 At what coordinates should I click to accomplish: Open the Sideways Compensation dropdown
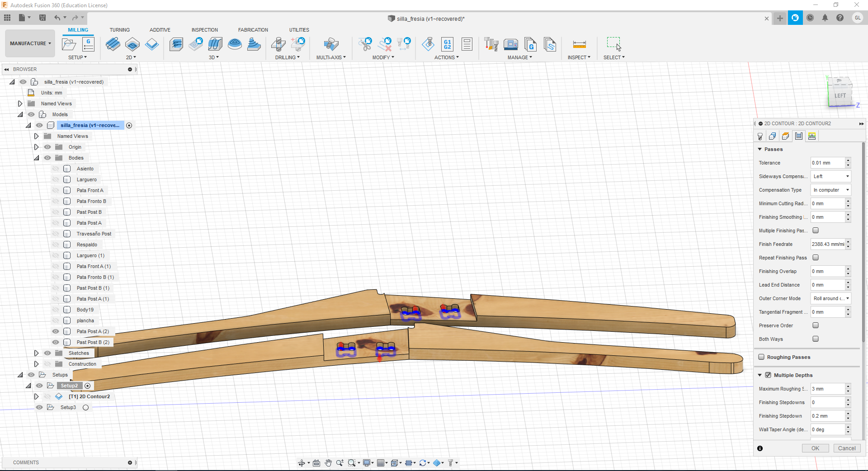click(831, 176)
